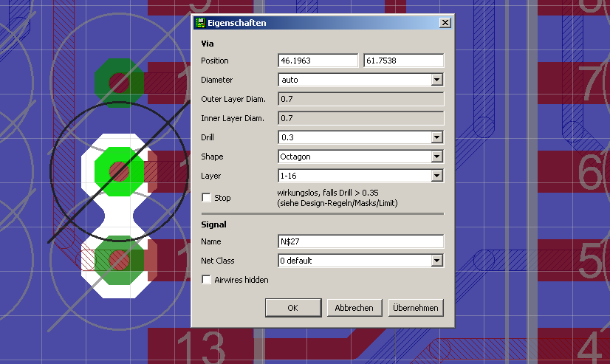Select the top dark green octagon via
The height and width of the screenshot is (364, 610).
coord(119,83)
